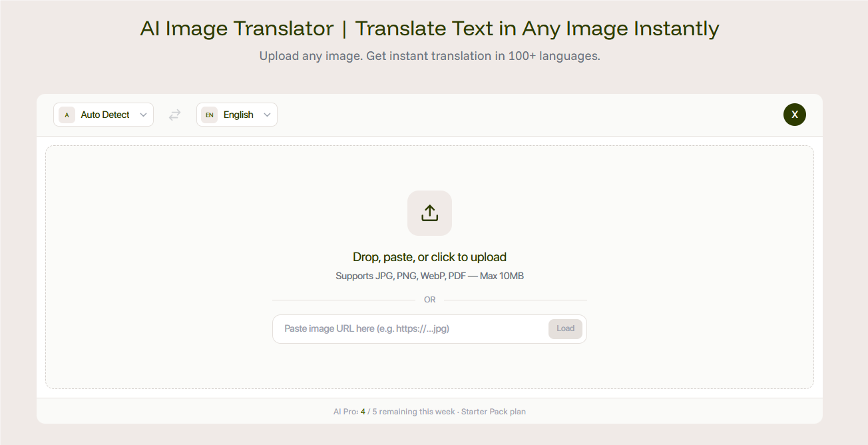Click the highlighted '4' remaining count
This screenshot has height=445, width=868.
[363, 412]
